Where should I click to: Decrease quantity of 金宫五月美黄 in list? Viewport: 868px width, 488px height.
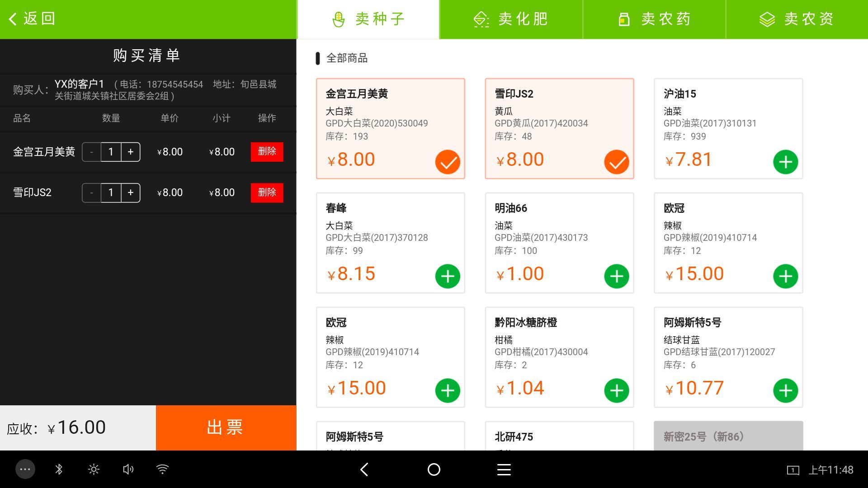[x=91, y=152]
